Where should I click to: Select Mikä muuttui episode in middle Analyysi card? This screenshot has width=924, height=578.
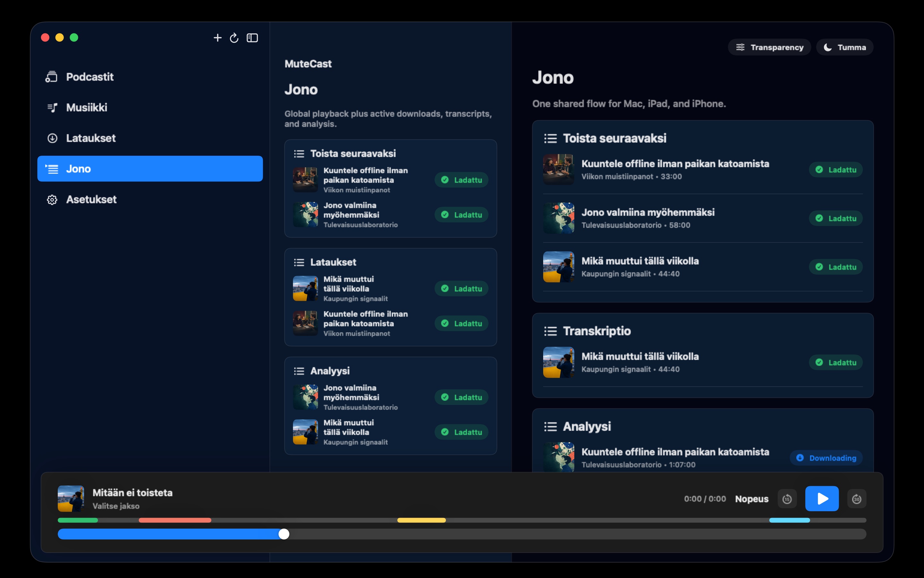tap(390, 432)
